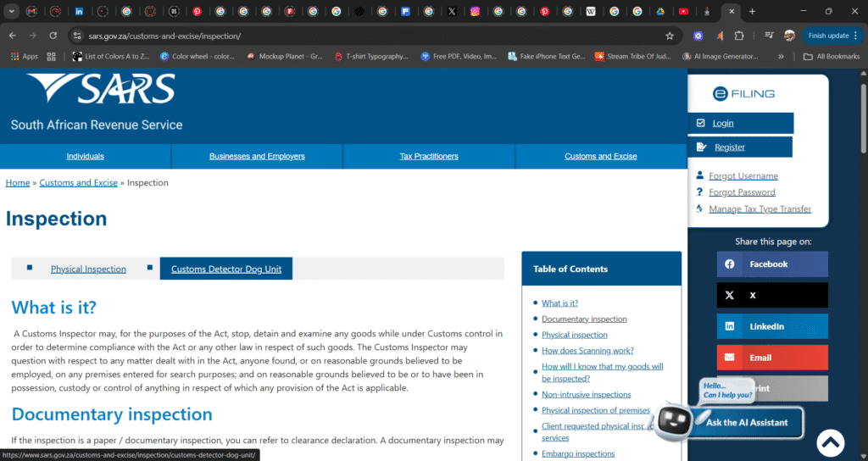This screenshot has height=461, width=868.
Task: Open the Forgot Password link
Action: pyautogui.click(x=742, y=192)
